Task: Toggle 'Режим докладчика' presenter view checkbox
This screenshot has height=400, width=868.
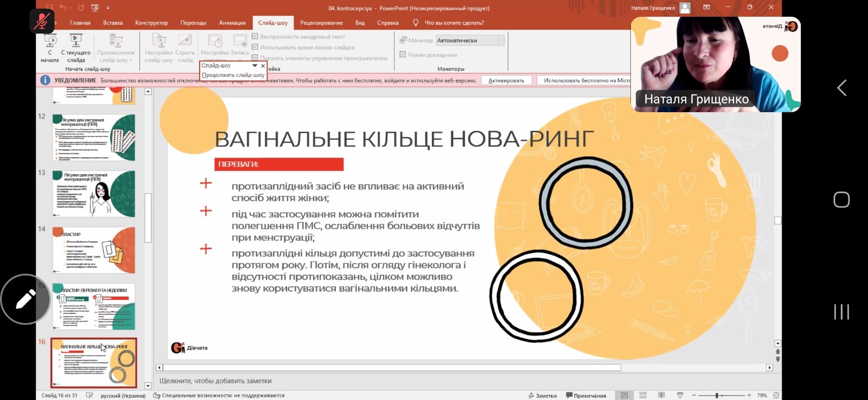Action: click(x=403, y=54)
